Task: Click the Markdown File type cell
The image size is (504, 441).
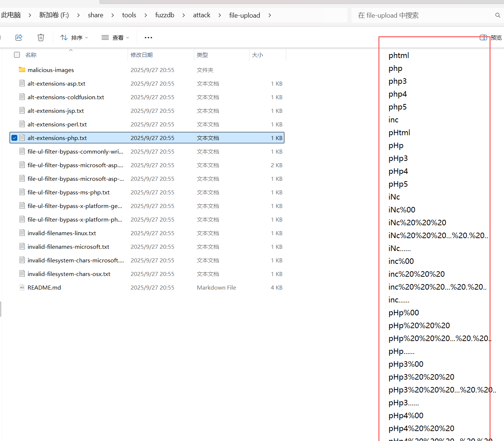Action: [x=216, y=287]
